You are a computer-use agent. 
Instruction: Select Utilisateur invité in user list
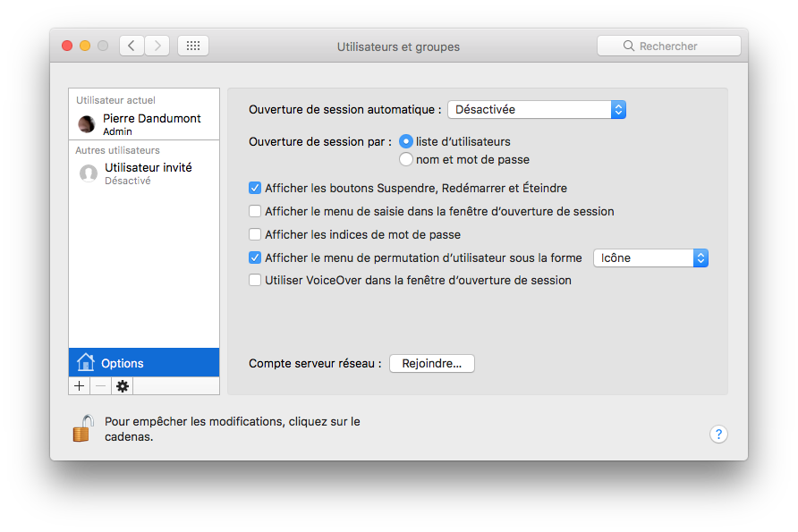click(144, 173)
